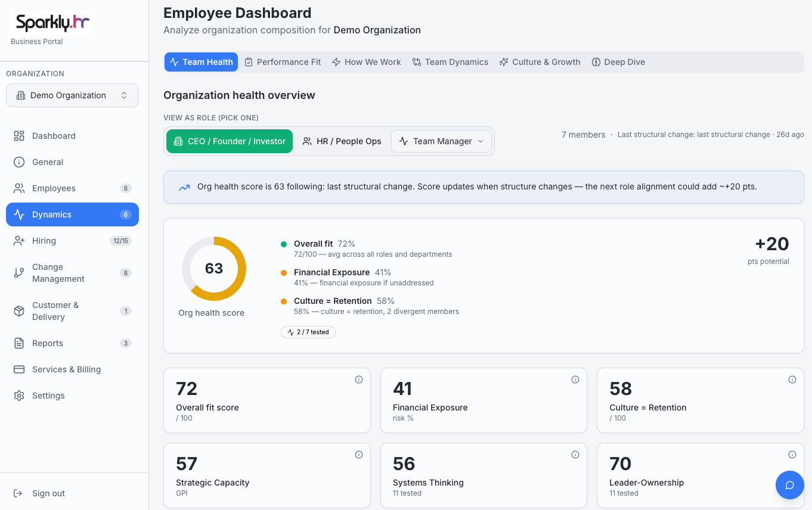Switch to the How We Work tab

[x=366, y=62]
